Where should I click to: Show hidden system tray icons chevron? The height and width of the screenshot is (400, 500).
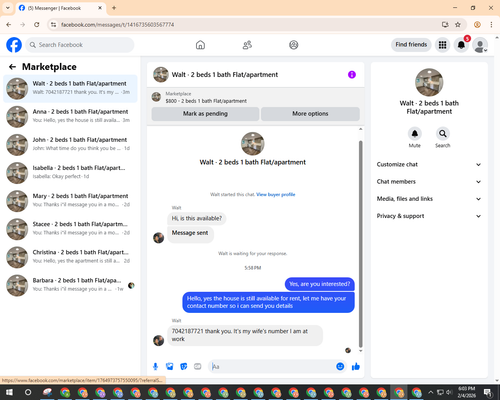tap(430, 392)
